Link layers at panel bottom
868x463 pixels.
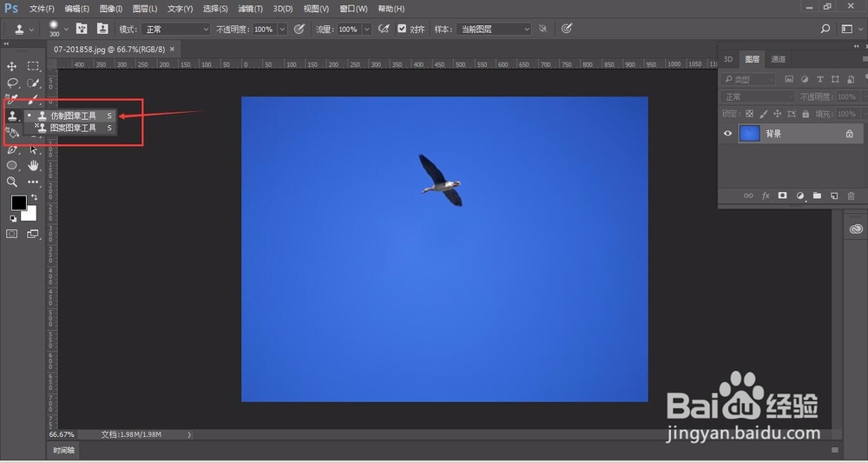click(x=748, y=195)
